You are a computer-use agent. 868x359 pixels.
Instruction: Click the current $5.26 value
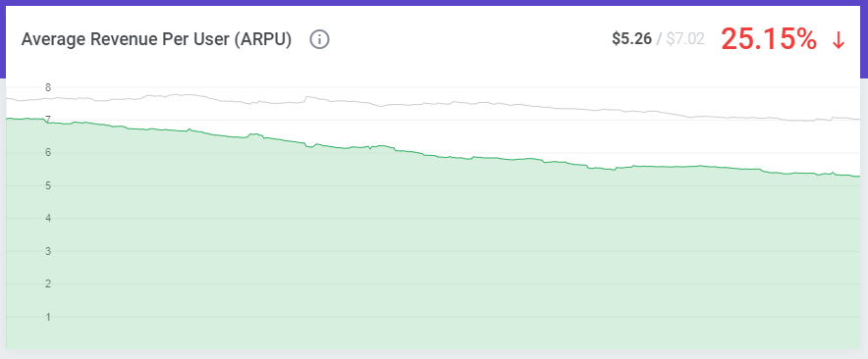click(631, 38)
